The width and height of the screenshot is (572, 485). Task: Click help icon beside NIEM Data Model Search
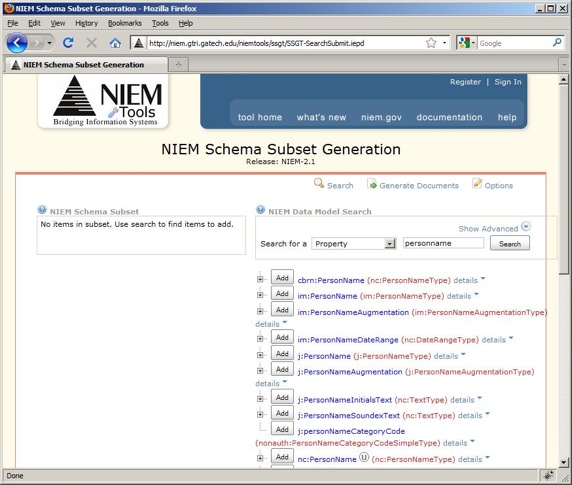[260, 210]
